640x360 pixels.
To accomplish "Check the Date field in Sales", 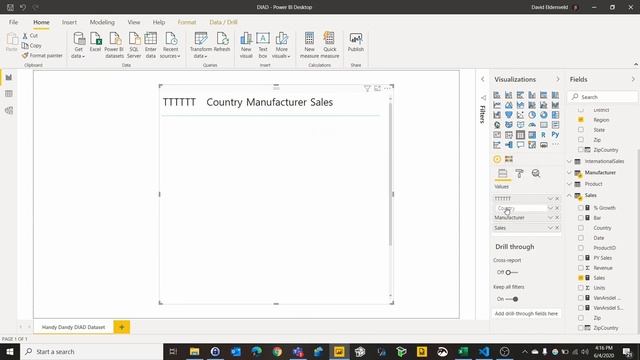I will coord(581,238).
